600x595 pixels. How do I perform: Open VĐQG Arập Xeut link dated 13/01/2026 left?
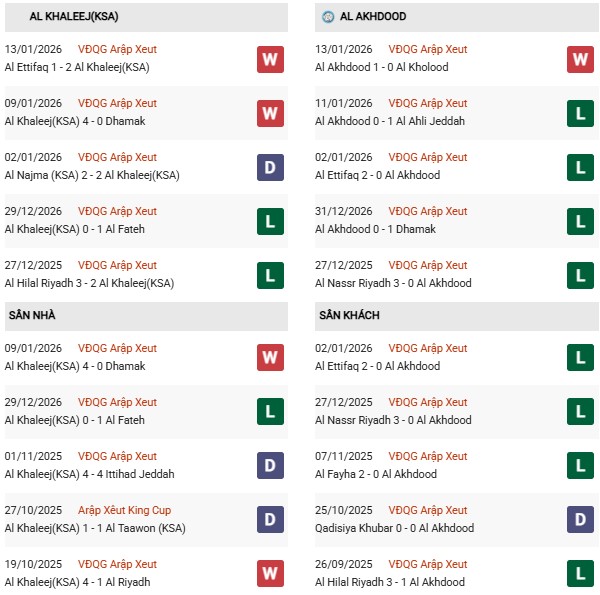point(118,49)
